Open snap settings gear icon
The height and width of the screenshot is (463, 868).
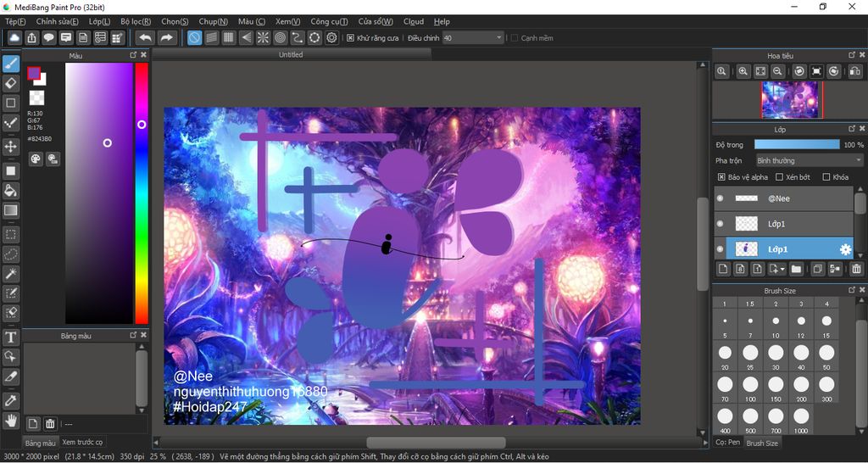pyautogui.click(x=331, y=37)
